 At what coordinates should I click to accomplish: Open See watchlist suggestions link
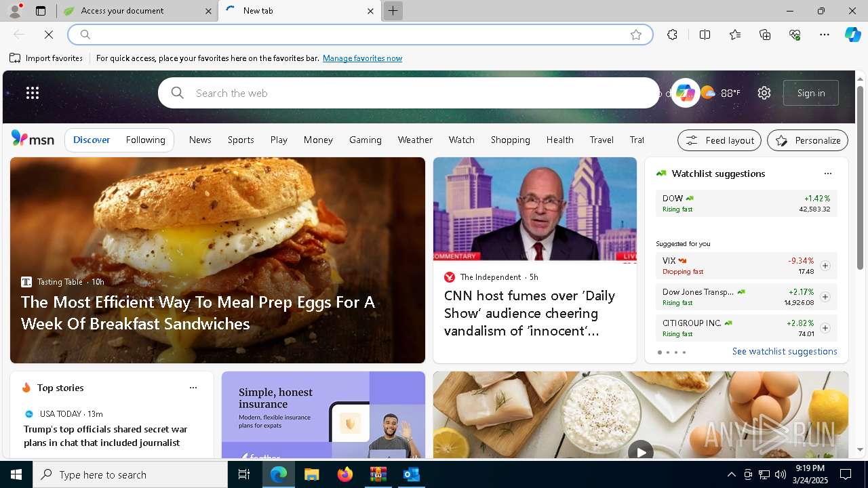coord(785,351)
